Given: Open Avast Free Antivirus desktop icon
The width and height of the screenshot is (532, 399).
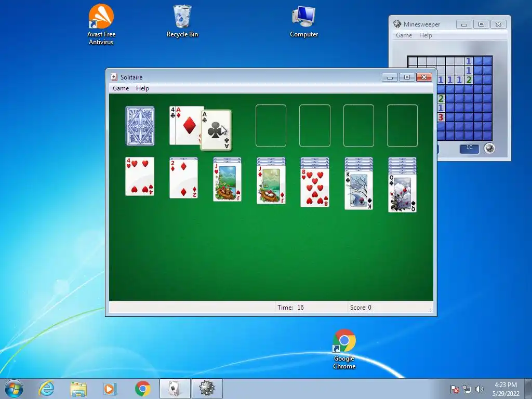Looking at the screenshot, I should tap(101, 24).
